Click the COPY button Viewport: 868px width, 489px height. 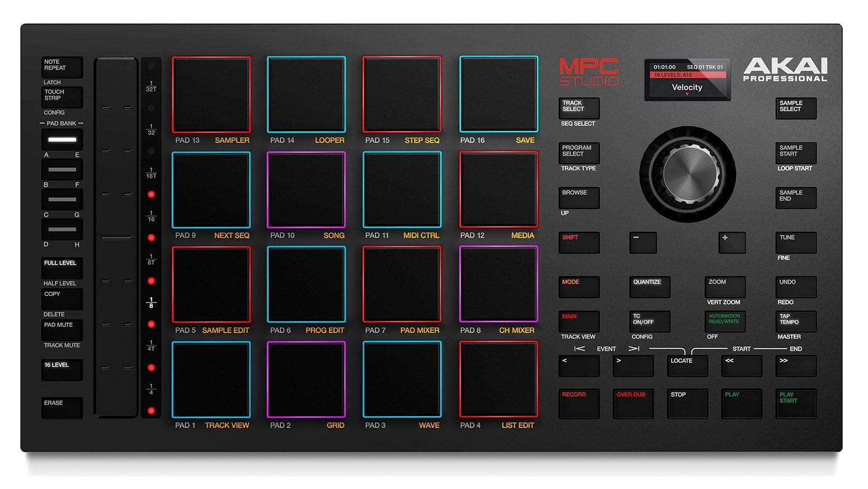(x=62, y=299)
